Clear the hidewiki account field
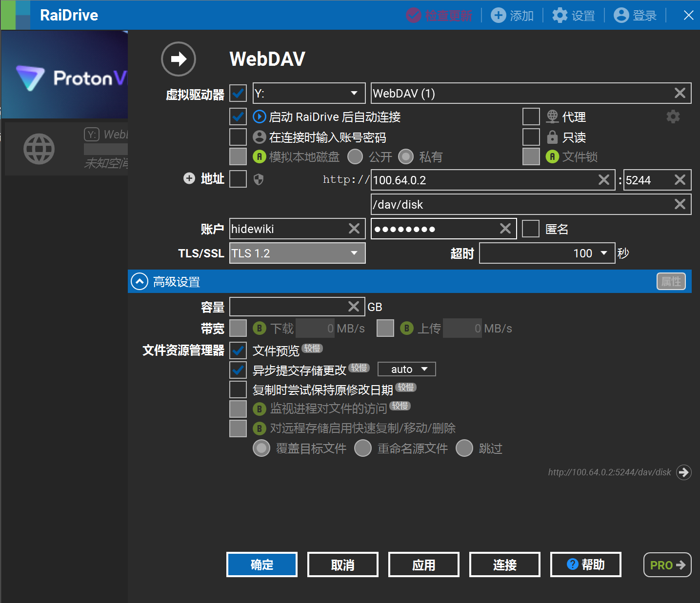 [x=354, y=229]
